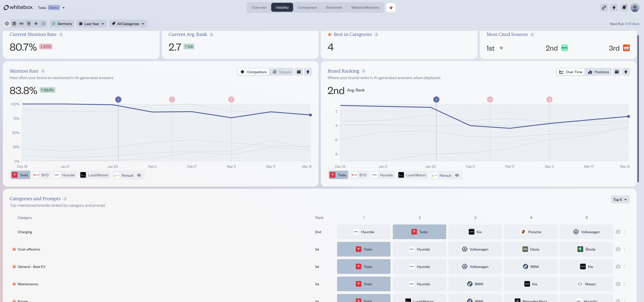The height and width of the screenshot is (302, 644).
Task: Open the Top 5 dropdown in Categories and Prompts
Action: tap(620, 199)
